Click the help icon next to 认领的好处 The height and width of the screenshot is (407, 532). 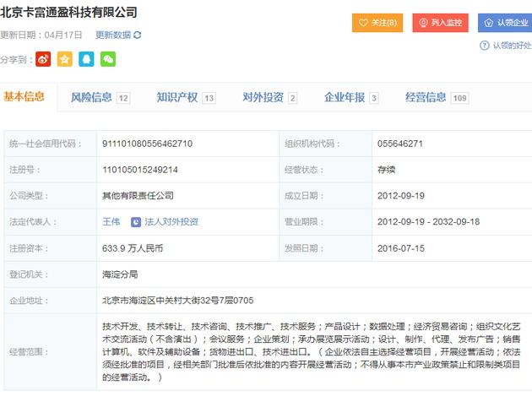(486, 45)
